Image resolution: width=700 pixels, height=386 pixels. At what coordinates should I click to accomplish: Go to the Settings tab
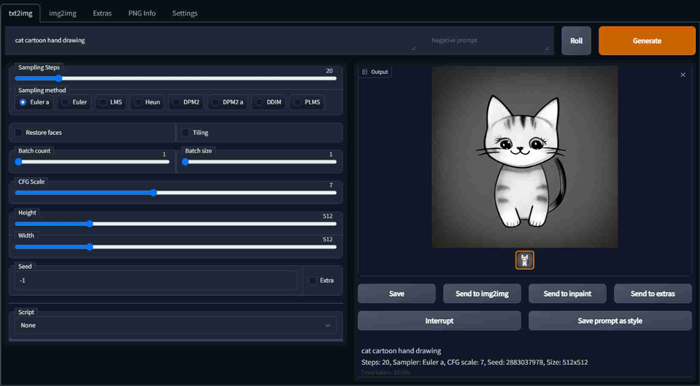(185, 13)
